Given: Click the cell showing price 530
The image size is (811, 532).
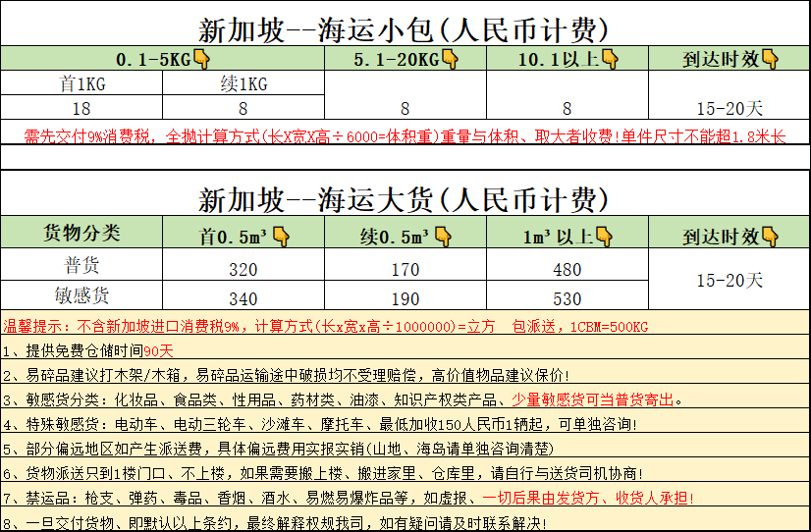Looking at the screenshot, I should tap(568, 297).
